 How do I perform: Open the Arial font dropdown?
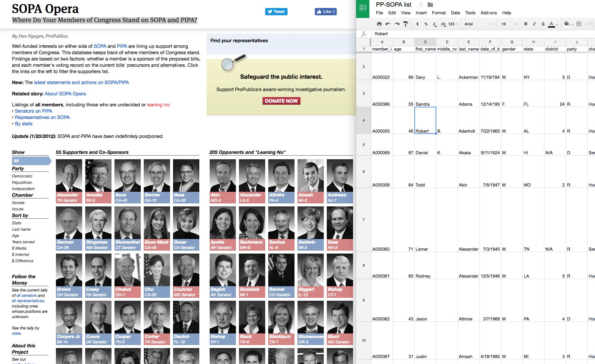pyautogui.click(x=478, y=24)
